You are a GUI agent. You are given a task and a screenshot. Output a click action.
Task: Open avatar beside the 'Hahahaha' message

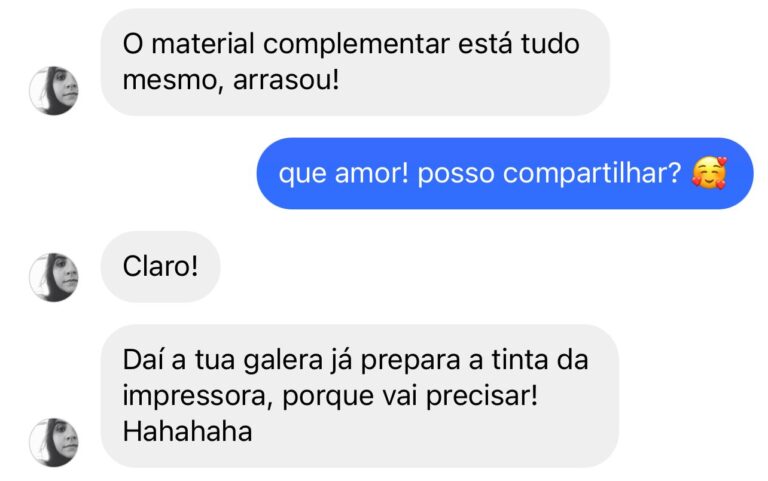[x=54, y=442]
